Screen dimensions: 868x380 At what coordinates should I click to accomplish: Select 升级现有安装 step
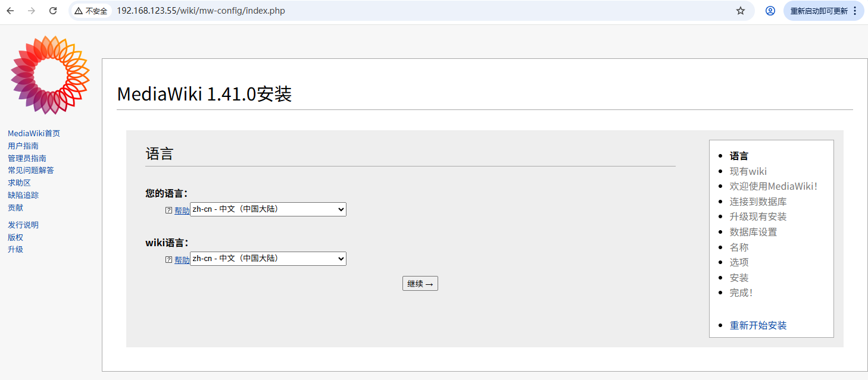758,216
